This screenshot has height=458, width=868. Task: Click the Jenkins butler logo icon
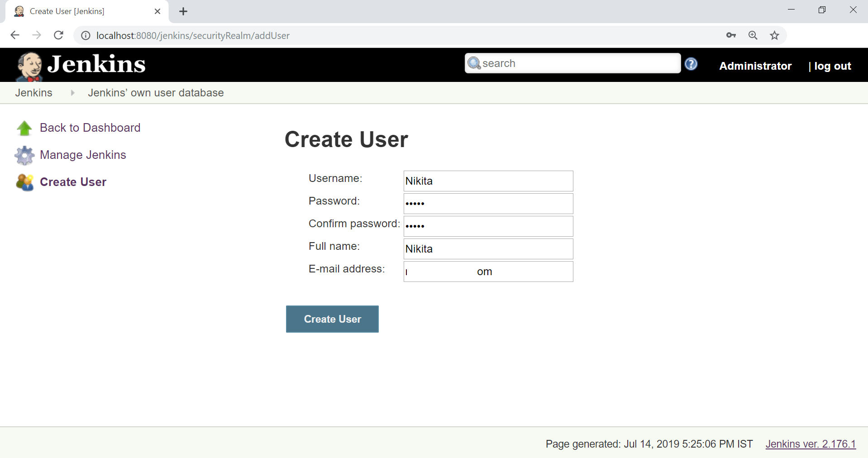point(30,66)
